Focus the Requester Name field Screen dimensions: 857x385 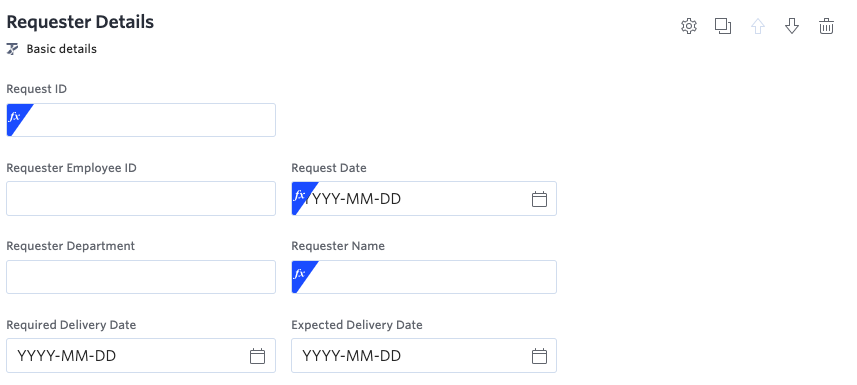[424, 277]
